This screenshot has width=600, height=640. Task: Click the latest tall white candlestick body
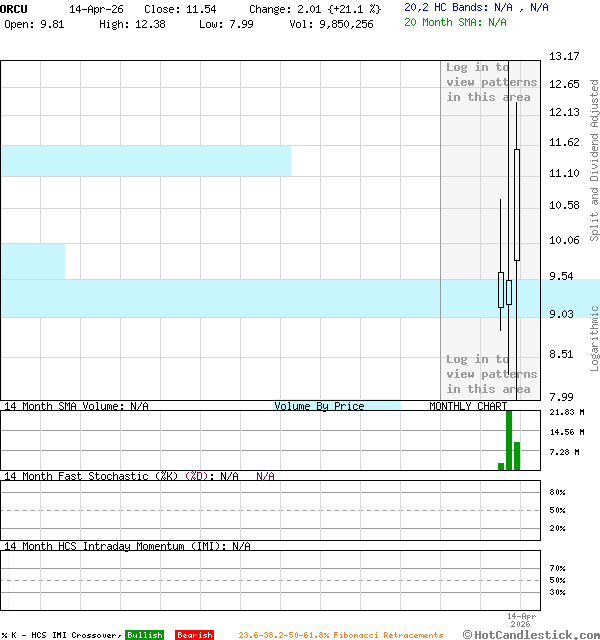(517, 204)
